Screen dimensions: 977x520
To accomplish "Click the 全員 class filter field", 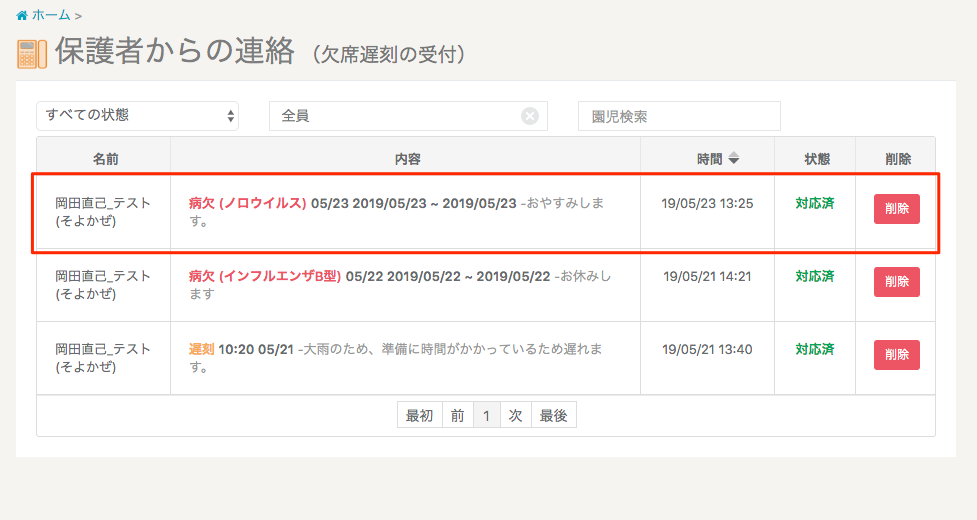I will [x=395, y=116].
